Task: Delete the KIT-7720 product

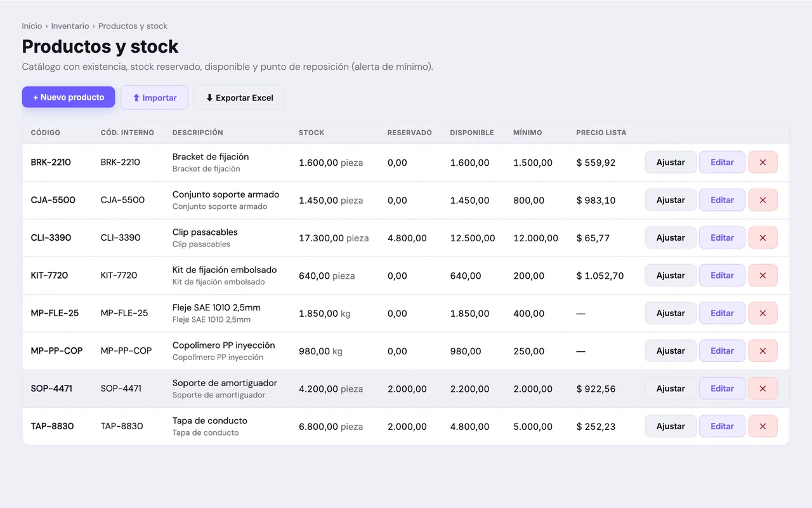Action: point(763,276)
